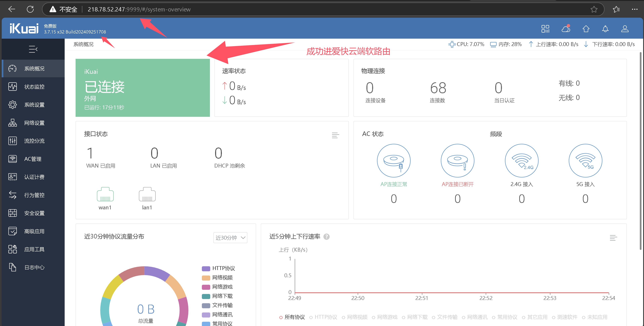Toggle 网络下载 series in rate chart legend

[x=414, y=317]
